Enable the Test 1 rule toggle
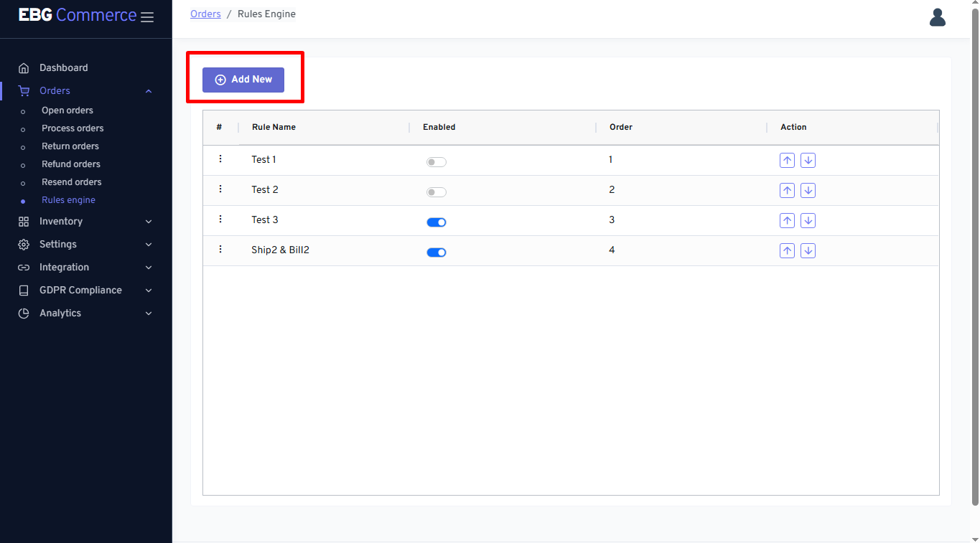The width and height of the screenshot is (980, 543). (436, 162)
